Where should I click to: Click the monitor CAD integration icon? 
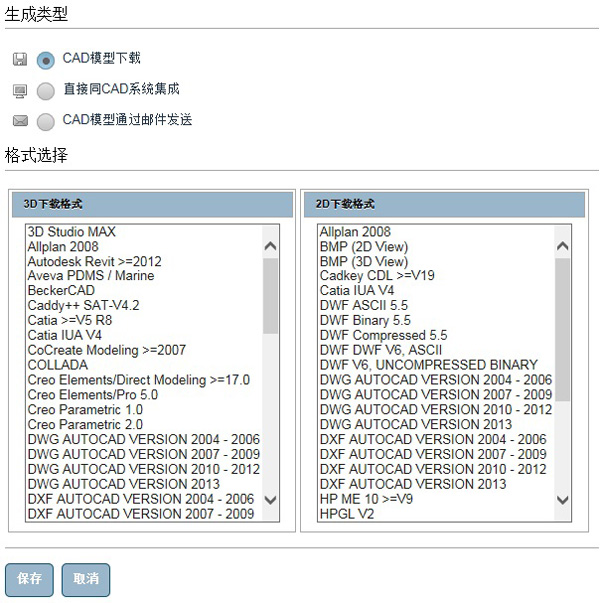(x=20, y=91)
